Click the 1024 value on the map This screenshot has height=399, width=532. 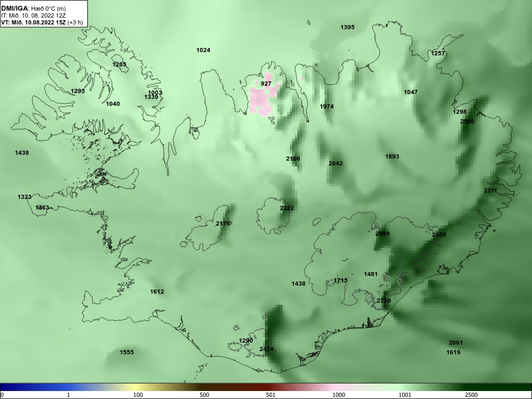tap(203, 50)
